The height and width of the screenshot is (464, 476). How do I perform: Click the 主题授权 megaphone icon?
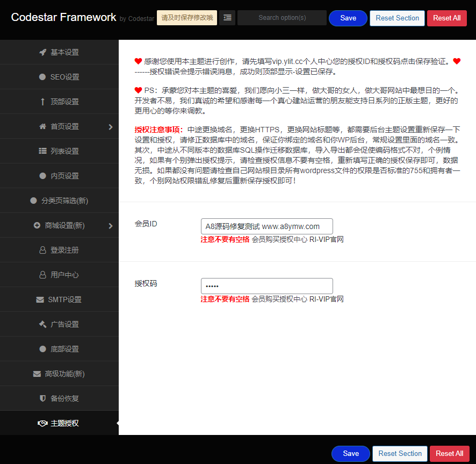coord(43,423)
